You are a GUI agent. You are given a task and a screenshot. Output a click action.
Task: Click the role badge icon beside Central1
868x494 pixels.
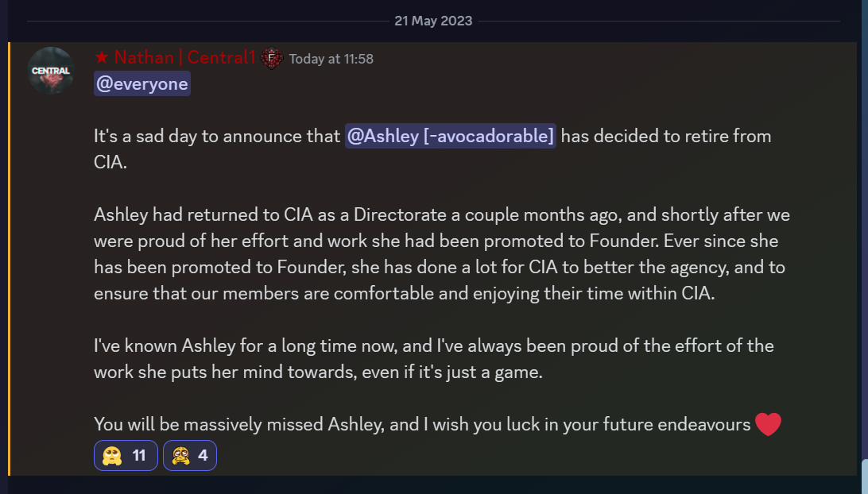point(272,58)
